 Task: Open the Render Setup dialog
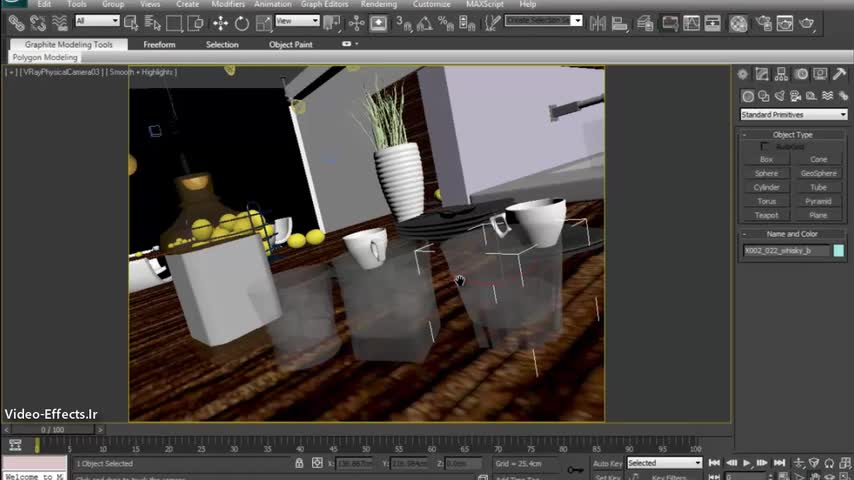[764, 23]
